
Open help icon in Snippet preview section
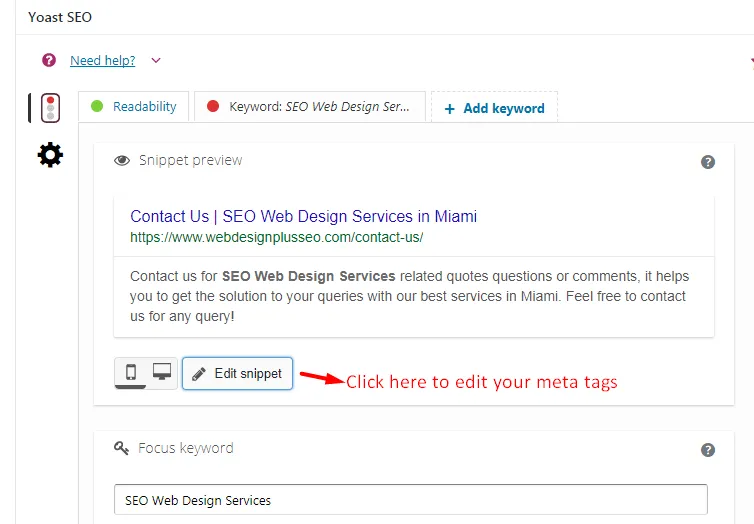708,162
